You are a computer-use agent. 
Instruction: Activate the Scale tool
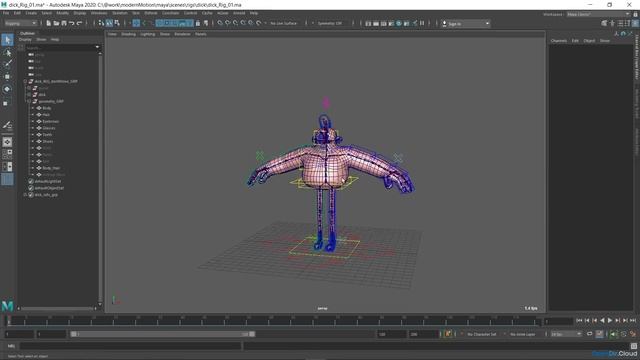coord(6,103)
